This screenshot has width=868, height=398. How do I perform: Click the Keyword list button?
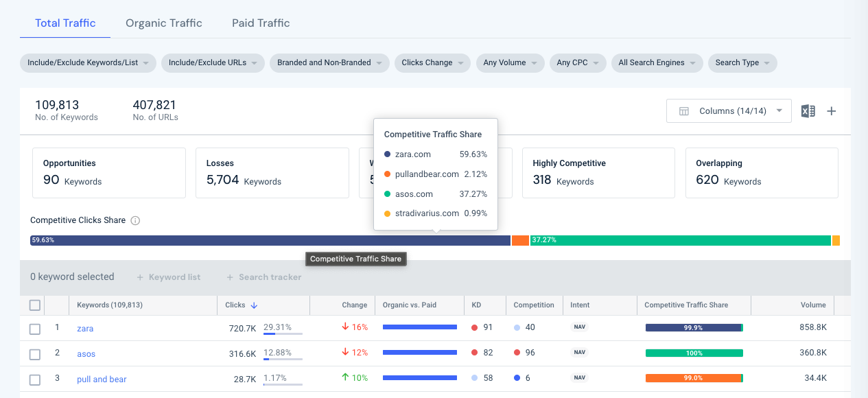[x=169, y=277]
